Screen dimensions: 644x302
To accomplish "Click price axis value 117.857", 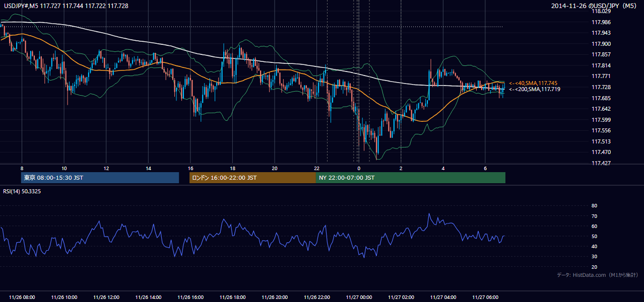I will (x=601, y=54).
